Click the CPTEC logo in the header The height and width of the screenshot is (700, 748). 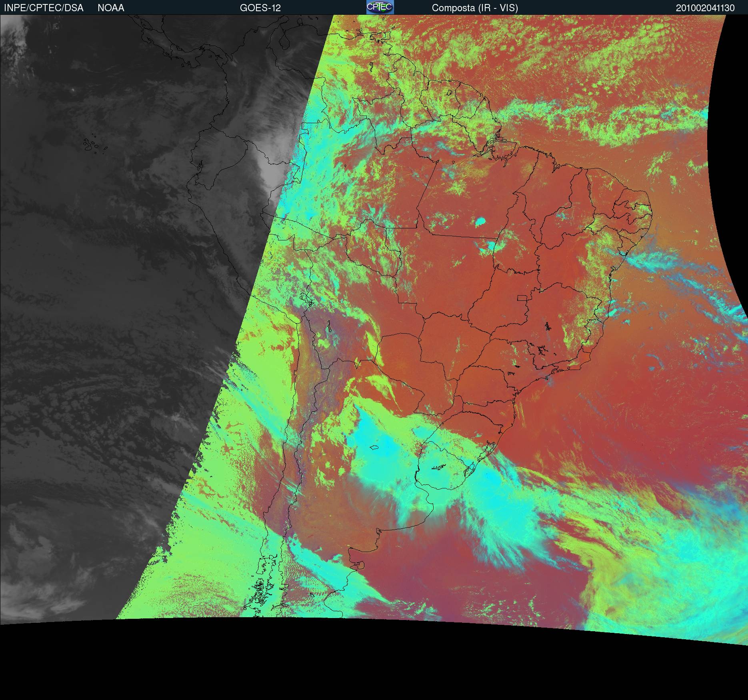click(380, 7)
